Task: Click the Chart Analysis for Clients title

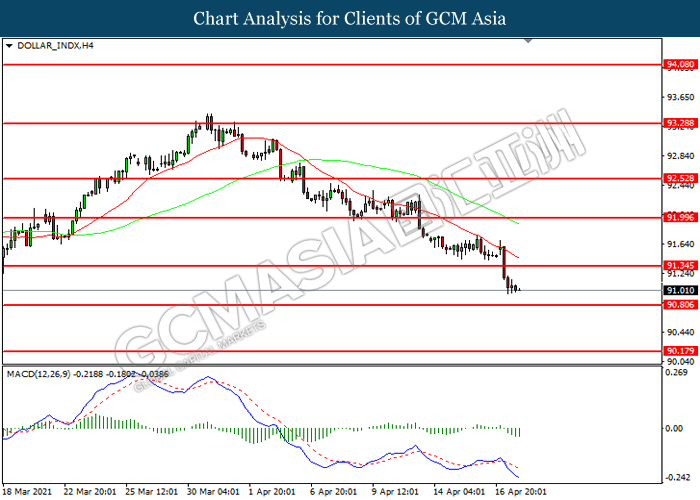Action: pyautogui.click(x=350, y=18)
